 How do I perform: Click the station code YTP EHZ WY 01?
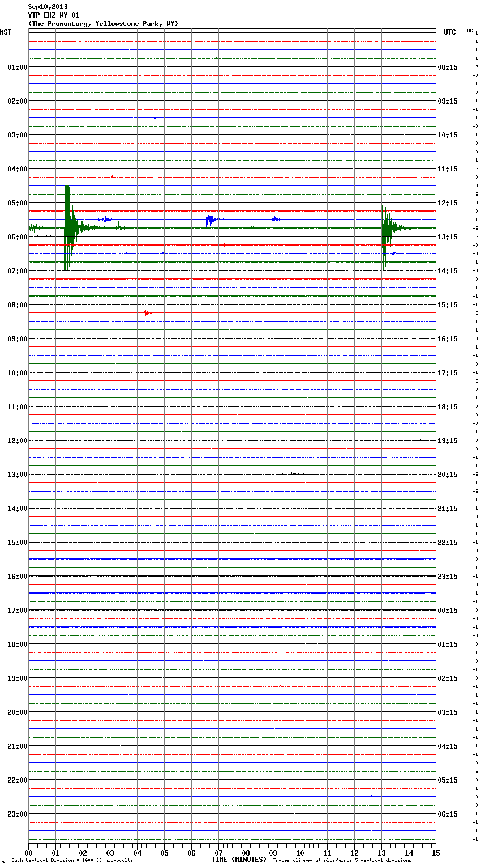(x=54, y=15)
